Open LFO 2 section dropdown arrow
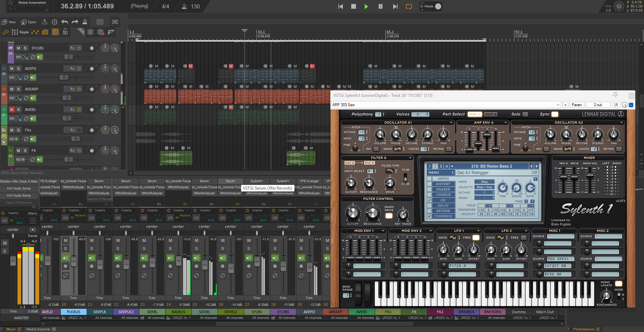 (x=526, y=231)
